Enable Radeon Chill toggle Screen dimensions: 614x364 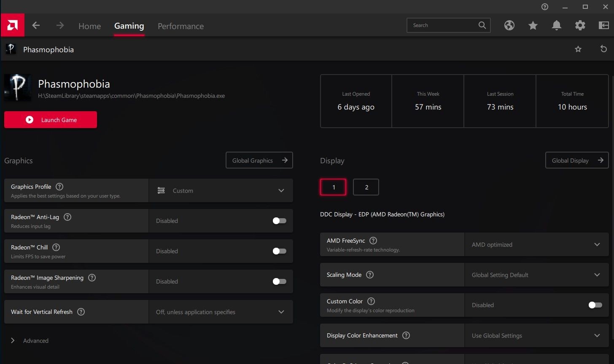point(279,251)
